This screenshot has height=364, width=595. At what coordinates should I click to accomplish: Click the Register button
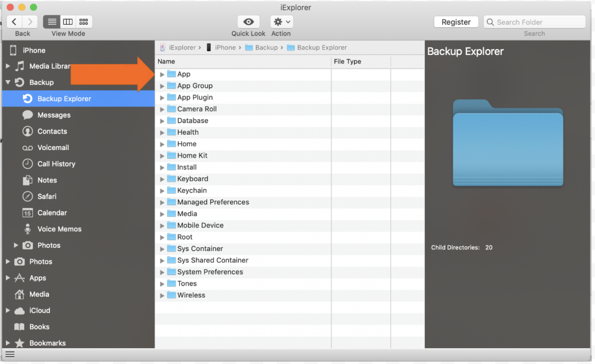pos(456,22)
